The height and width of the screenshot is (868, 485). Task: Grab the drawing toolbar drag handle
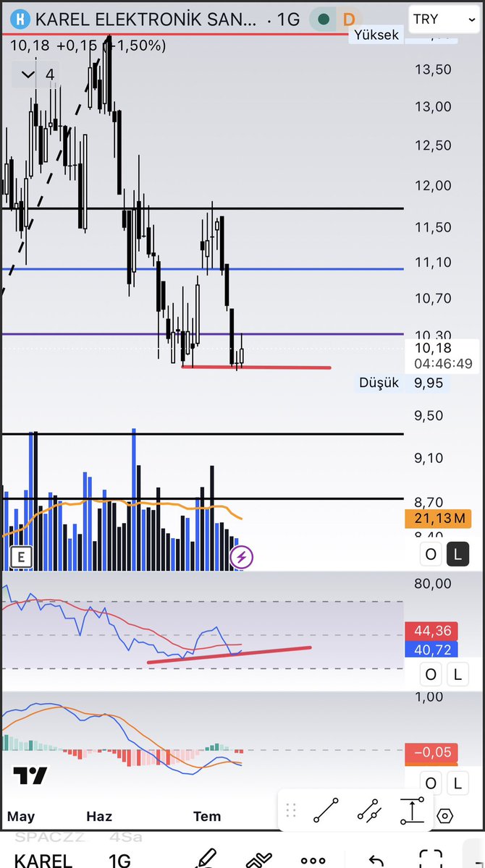pyautogui.click(x=292, y=810)
